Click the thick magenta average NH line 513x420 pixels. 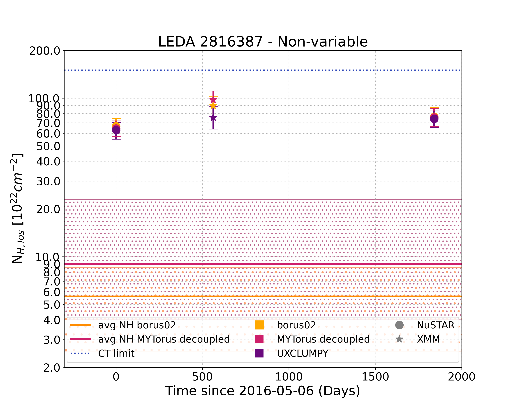tap(263, 264)
